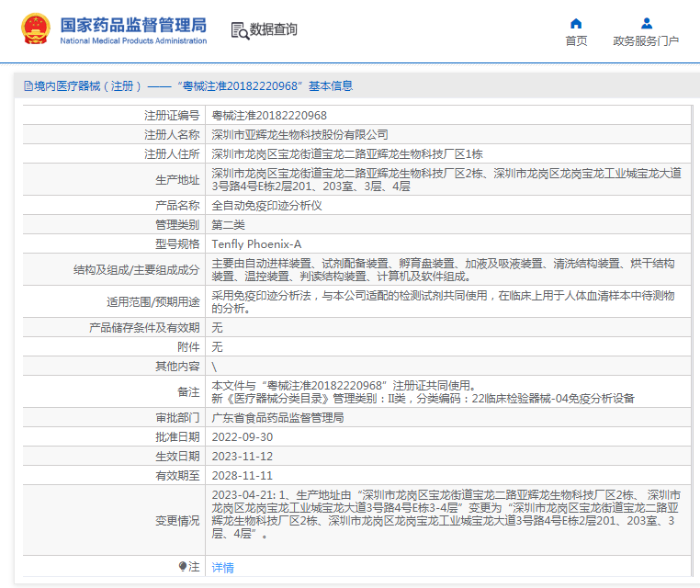Click the 附件 label
Image resolution: width=700 pixels, height=588 pixels.
(x=188, y=347)
